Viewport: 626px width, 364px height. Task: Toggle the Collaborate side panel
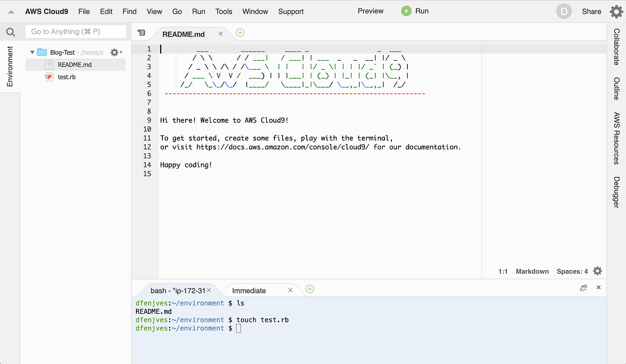(617, 47)
